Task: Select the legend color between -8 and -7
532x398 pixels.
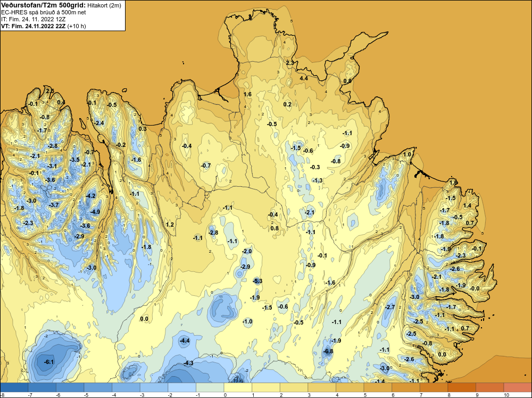Action: tap(14, 387)
